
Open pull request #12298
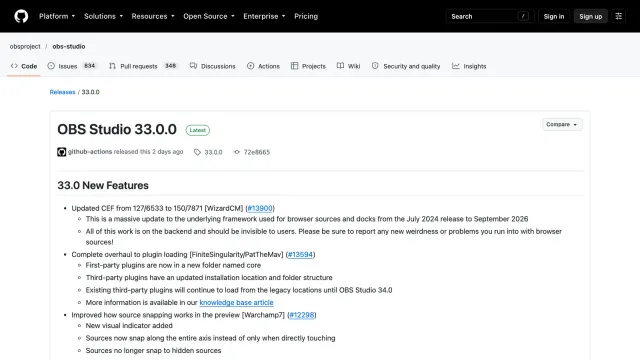coord(302,315)
